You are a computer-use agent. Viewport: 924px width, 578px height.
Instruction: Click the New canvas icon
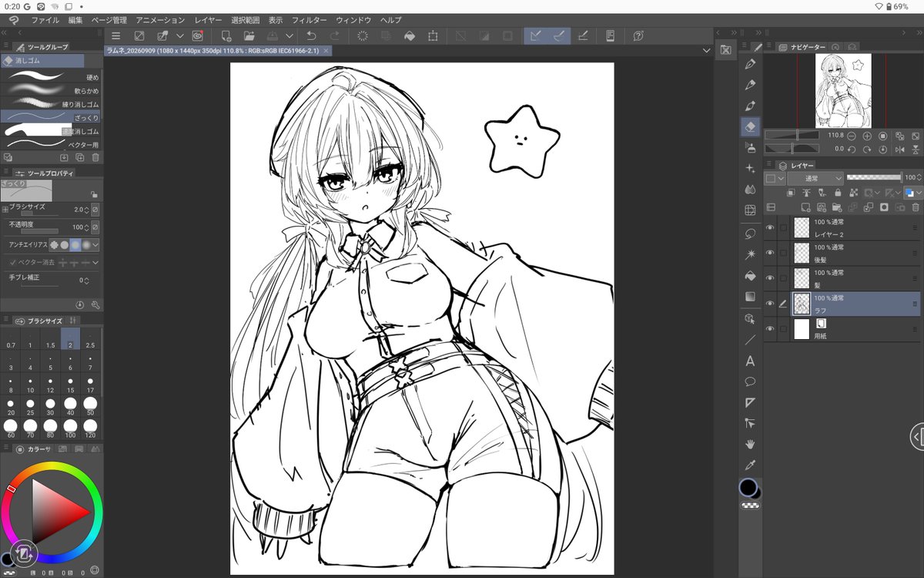point(226,35)
